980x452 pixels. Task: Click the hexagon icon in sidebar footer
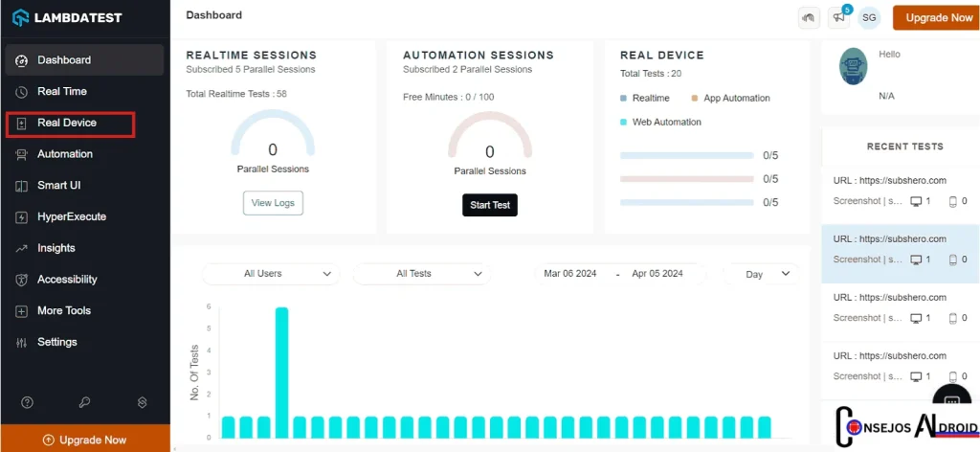pos(142,402)
